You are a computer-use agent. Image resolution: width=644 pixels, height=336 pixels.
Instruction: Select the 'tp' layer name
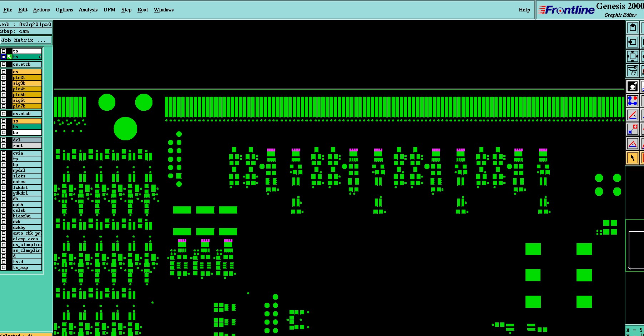pos(27,159)
